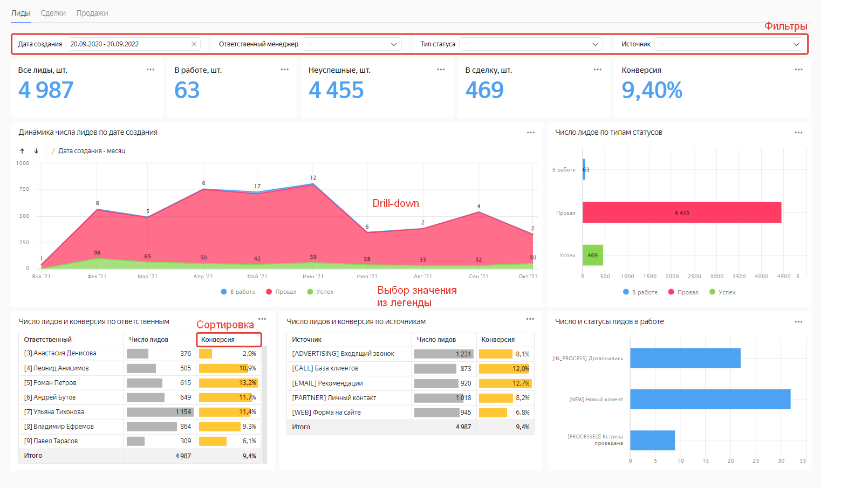Viewport: 868px width, 488px height.
Task: Switch to the Сделки tab
Action: point(53,13)
